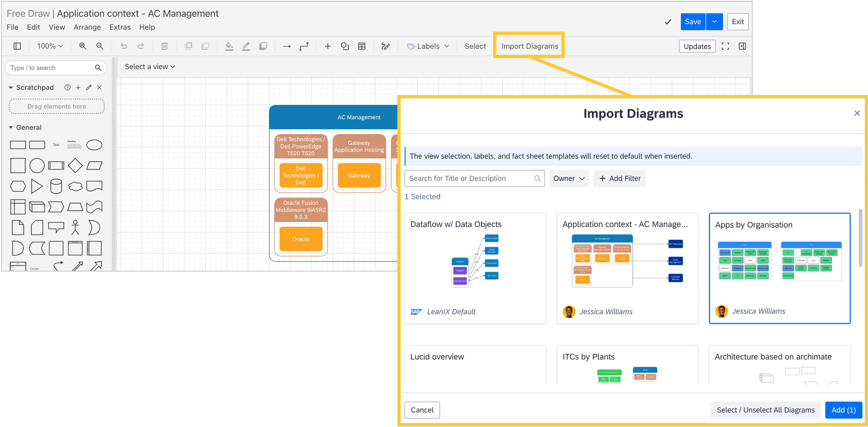Add new scratchpad item with plus icon

[78, 88]
